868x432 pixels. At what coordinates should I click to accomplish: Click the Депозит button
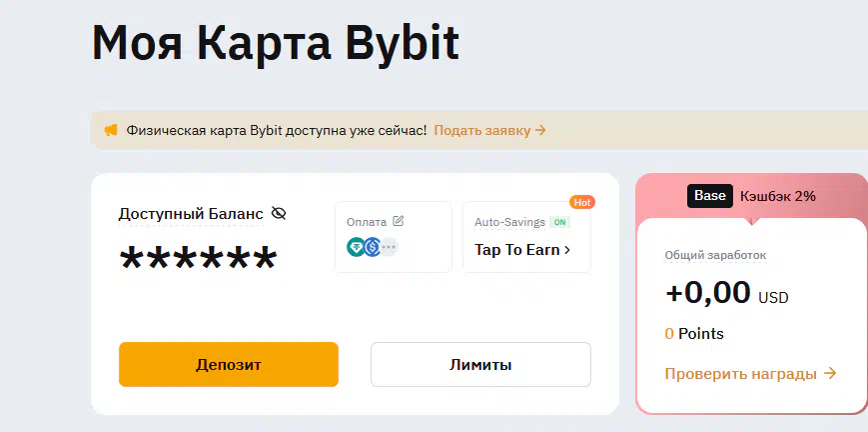[229, 364]
